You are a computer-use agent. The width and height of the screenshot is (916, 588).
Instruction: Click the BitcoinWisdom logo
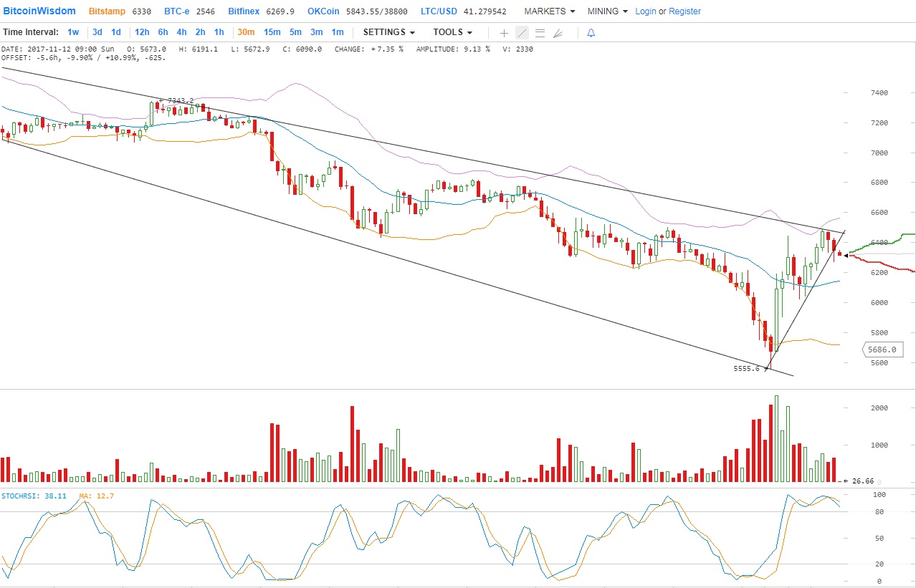coord(39,11)
